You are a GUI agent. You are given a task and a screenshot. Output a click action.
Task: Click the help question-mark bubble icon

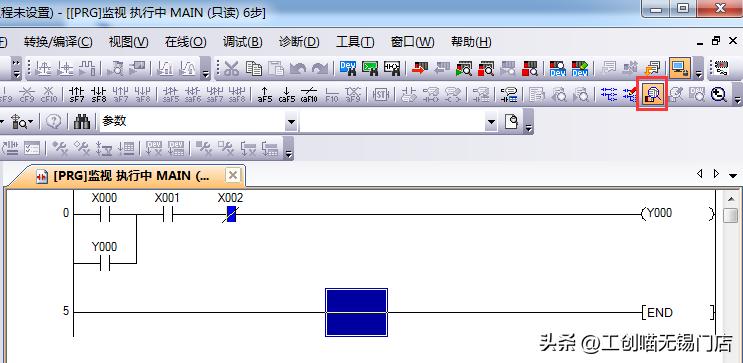click(x=54, y=122)
